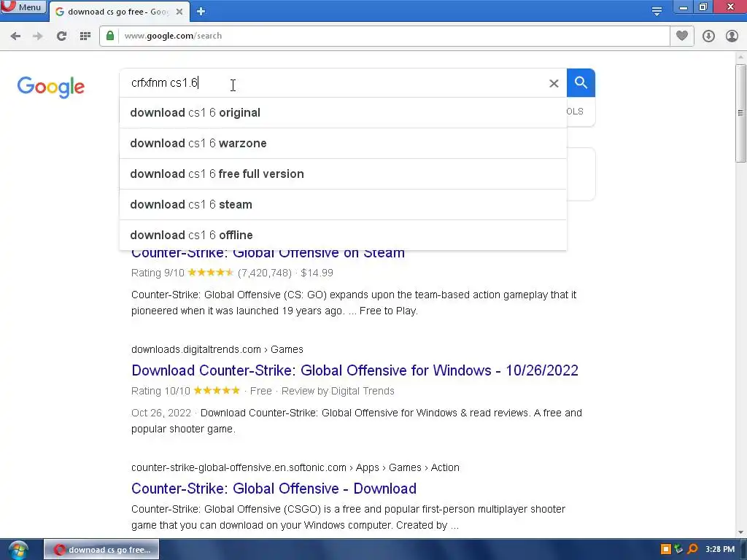Open 'Counter-Strike: Global Offensive - Download' result

[274, 489]
